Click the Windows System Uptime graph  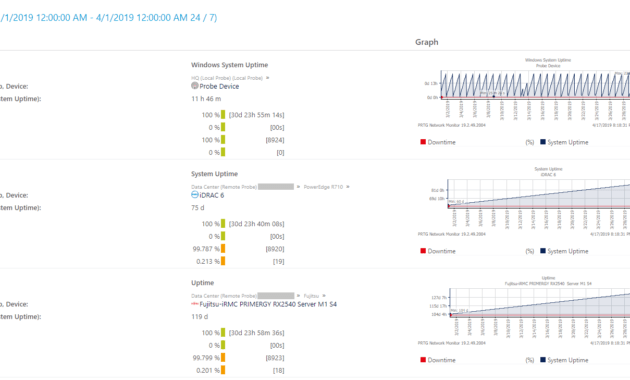pos(524,93)
